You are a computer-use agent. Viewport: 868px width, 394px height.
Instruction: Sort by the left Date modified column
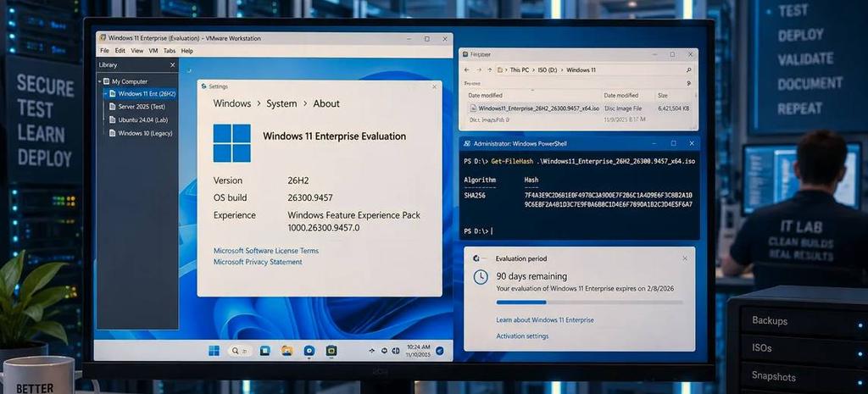[x=485, y=95]
